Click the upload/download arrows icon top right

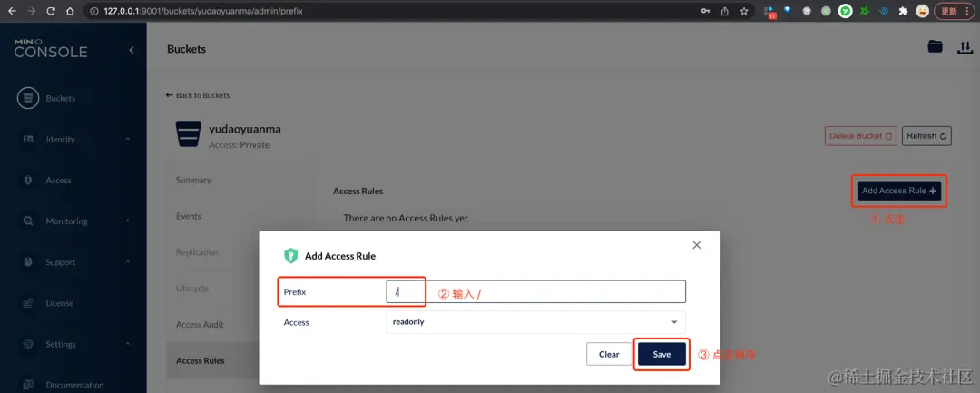coord(965,47)
